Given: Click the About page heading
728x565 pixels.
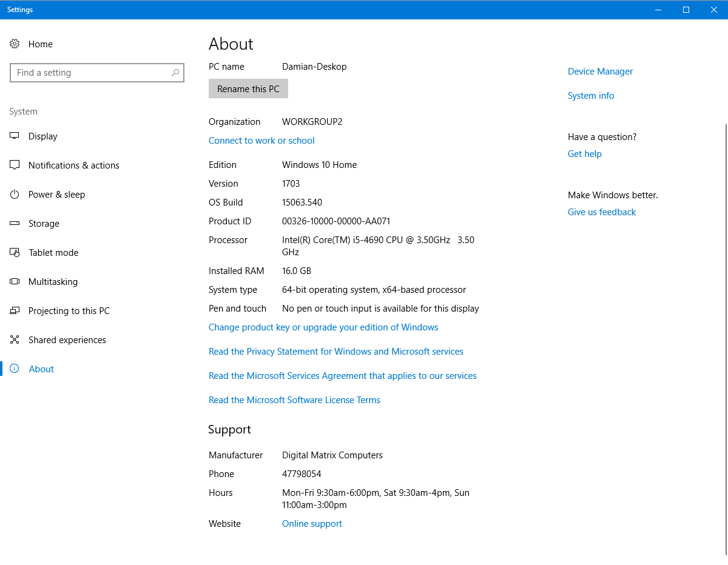Looking at the screenshot, I should (x=231, y=44).
